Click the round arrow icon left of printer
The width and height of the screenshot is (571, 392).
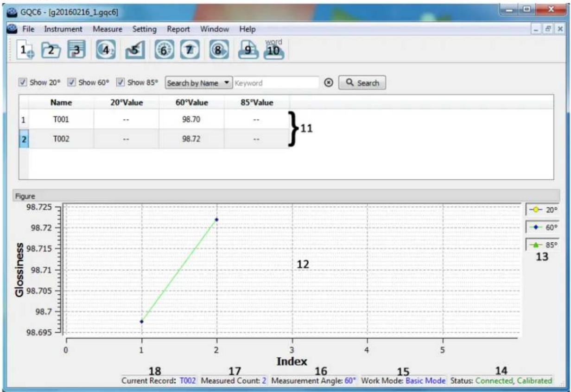(218, 50)
